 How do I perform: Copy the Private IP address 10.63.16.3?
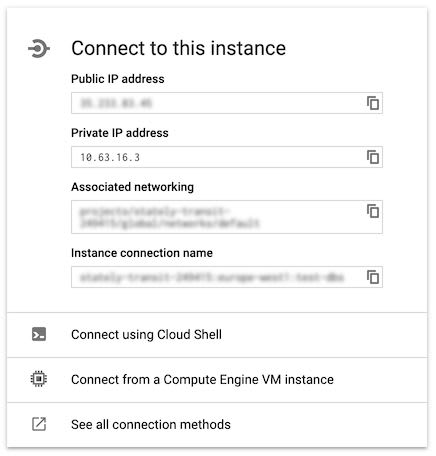point(373,157)
